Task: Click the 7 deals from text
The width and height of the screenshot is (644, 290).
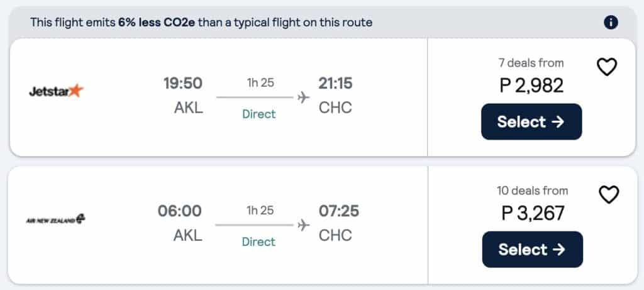Action: pyautogui.click(x=531, y=63)
